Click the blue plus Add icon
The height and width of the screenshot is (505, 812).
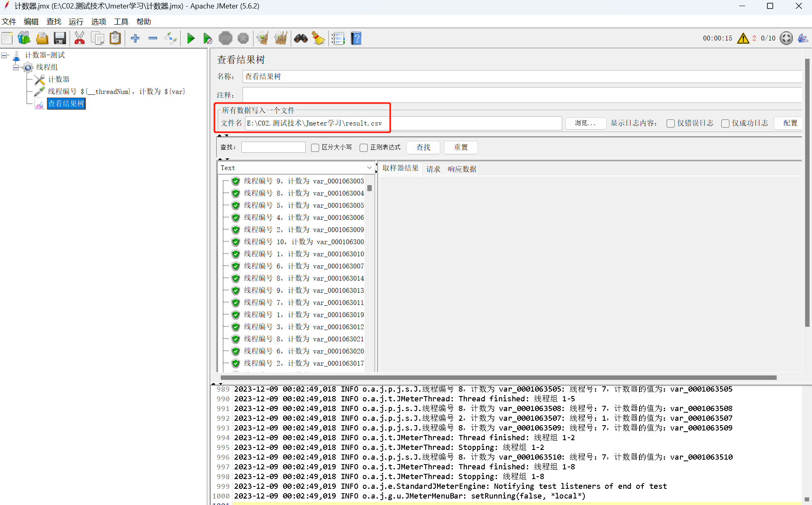135,38
